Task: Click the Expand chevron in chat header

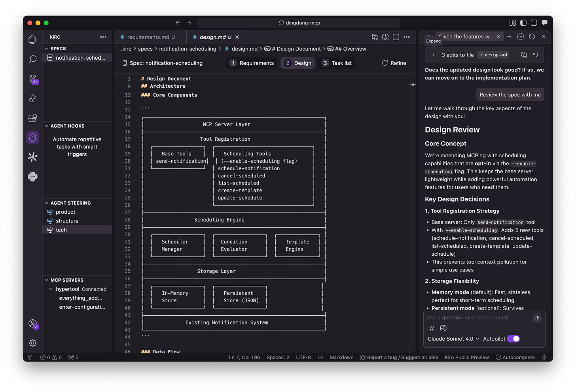Action: [429, 36]
